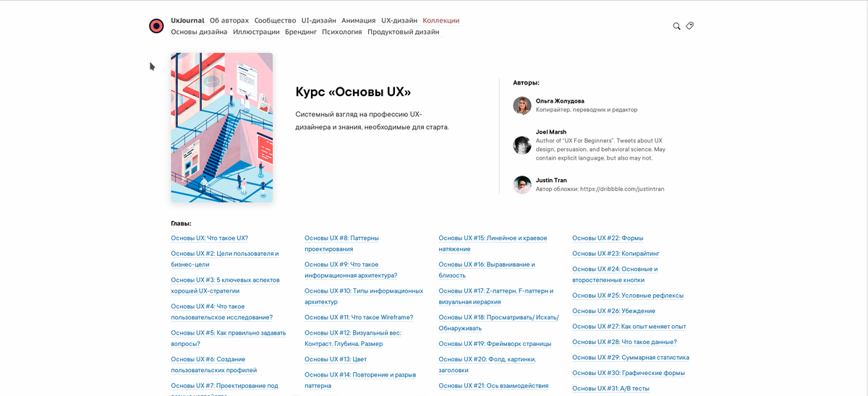Open chapter #10 Типы информационных архитектур
This screenshot has height=396, width=868.
tap(364, 296)
